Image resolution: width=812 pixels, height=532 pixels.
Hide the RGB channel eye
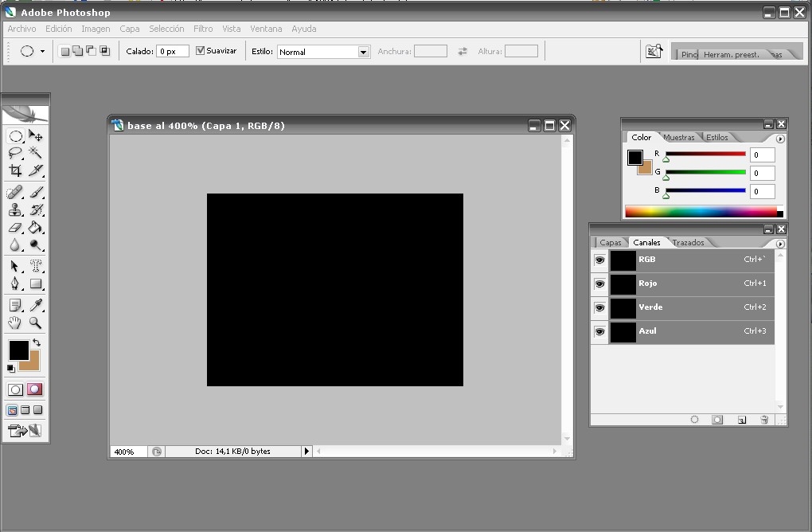point(599,260)
